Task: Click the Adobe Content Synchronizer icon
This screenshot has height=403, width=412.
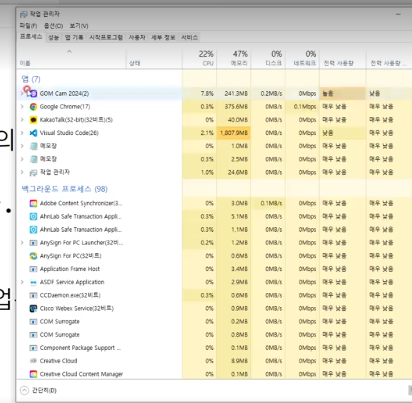Action: [x=33, y=203]
